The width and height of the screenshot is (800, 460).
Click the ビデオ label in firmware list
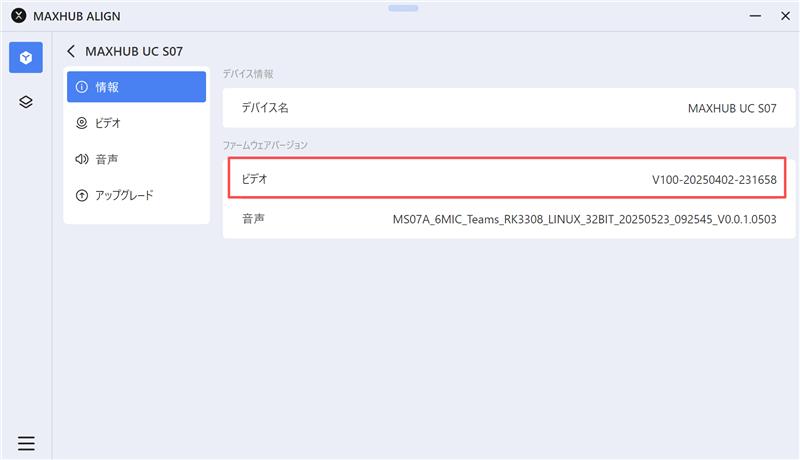(x=254, y=179)
